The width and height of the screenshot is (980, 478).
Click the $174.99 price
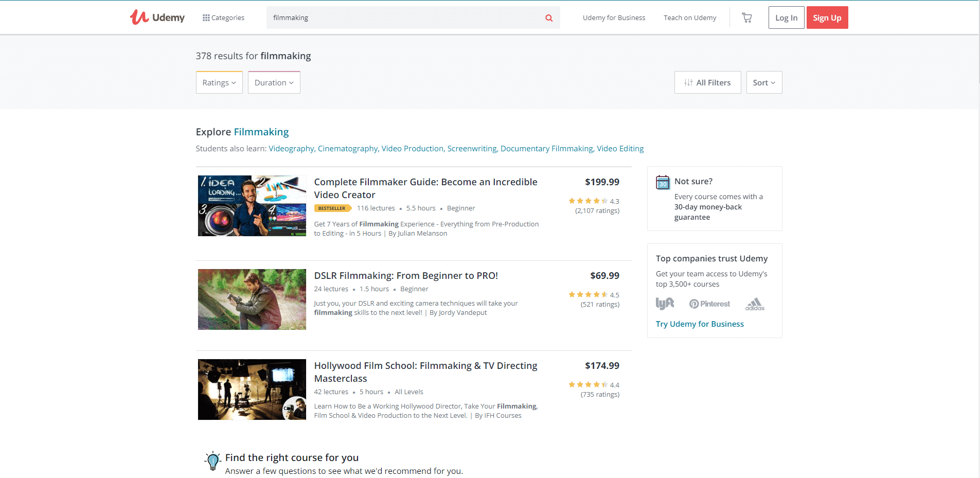tap(602, 366)
